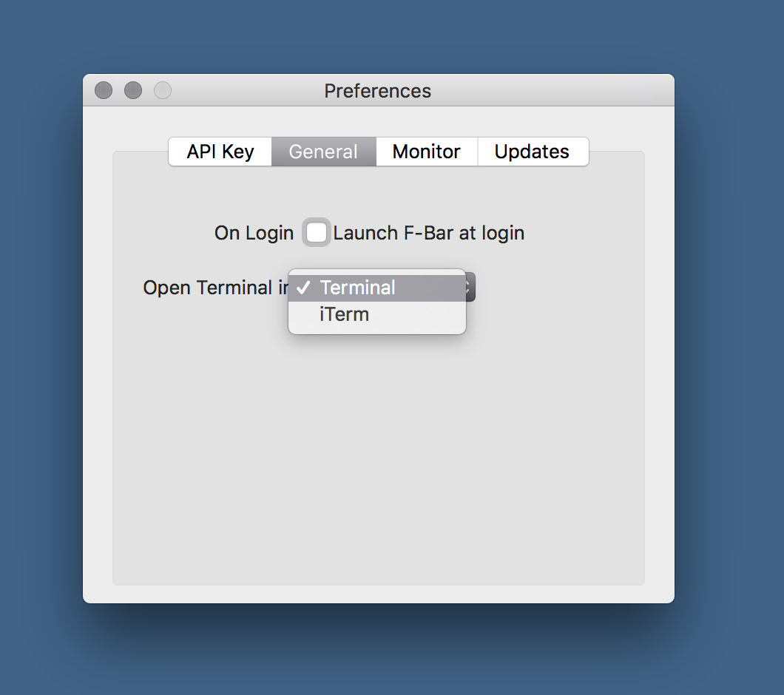Go to the Updates tab

[x=533, y=152]
